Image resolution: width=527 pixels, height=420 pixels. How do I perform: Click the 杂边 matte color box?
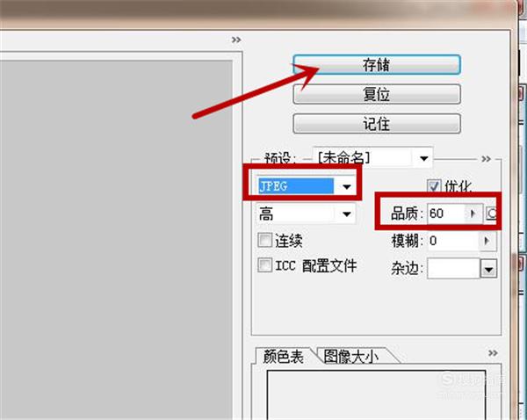(453, 268)
